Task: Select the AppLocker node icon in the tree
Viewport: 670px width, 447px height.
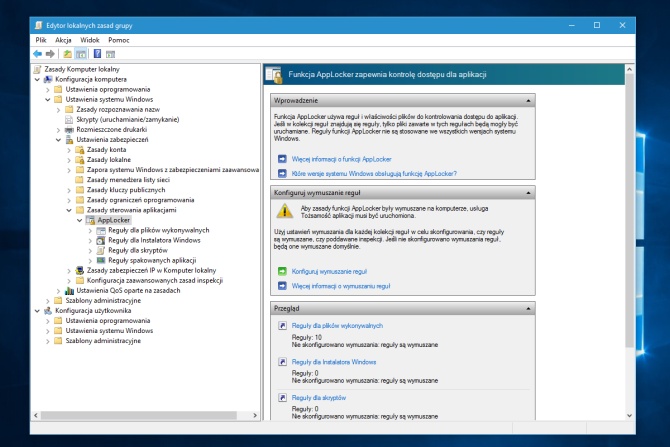Action: pos(90,220)
